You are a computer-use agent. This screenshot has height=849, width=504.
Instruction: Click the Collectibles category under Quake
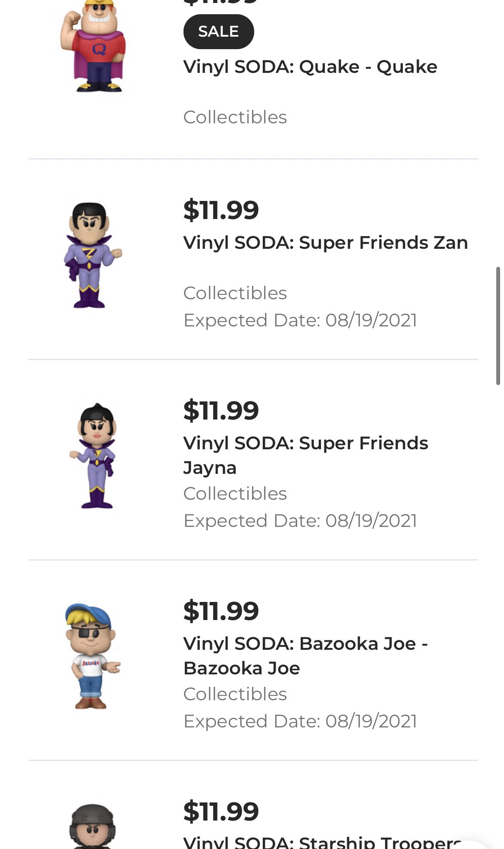235,117
